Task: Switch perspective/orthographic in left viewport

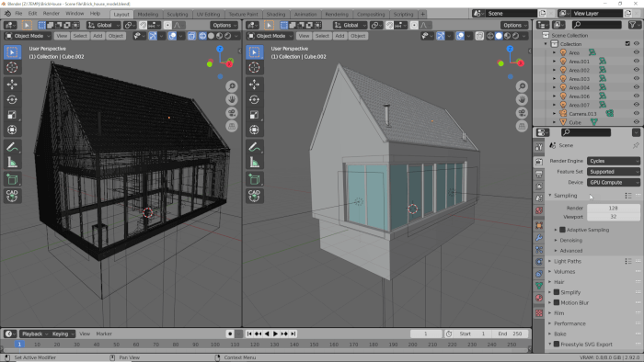Action: coord(232,126)
